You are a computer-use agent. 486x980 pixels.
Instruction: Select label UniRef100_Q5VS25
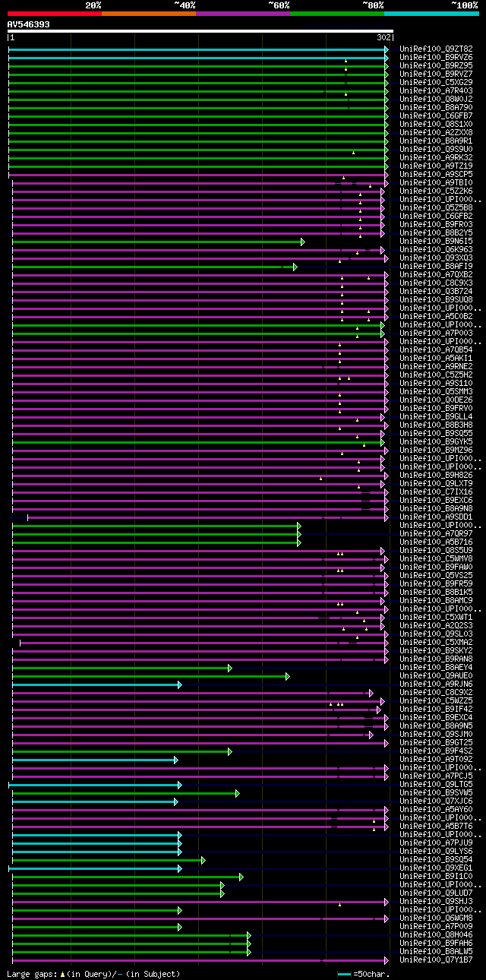(436, 575)
